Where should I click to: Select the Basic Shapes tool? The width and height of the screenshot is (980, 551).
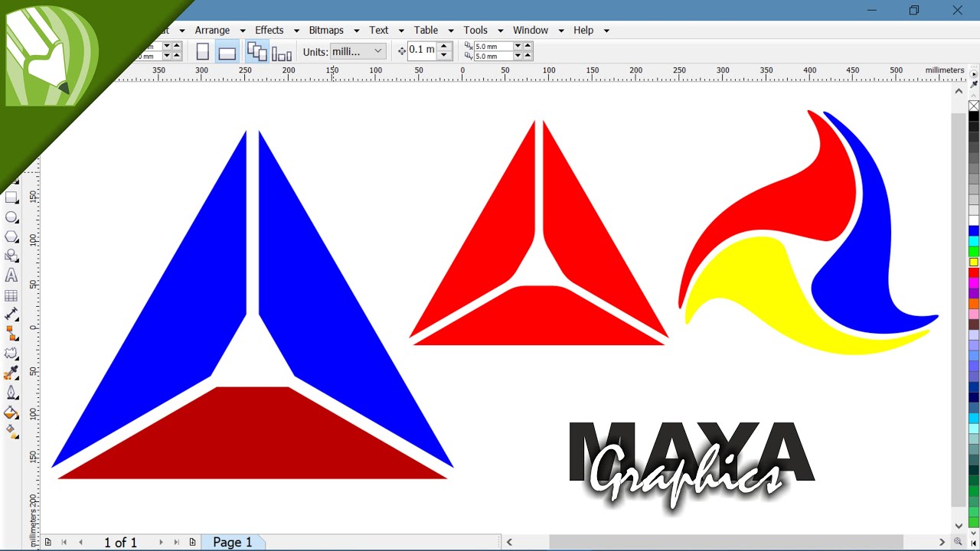(11, 256)
